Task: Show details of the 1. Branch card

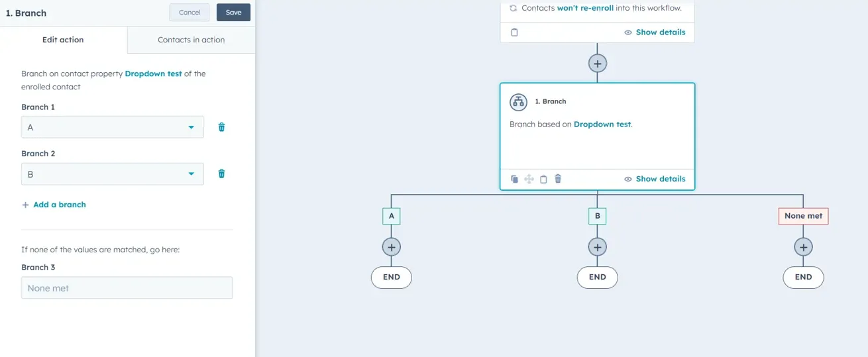Action: pos(655,179)
